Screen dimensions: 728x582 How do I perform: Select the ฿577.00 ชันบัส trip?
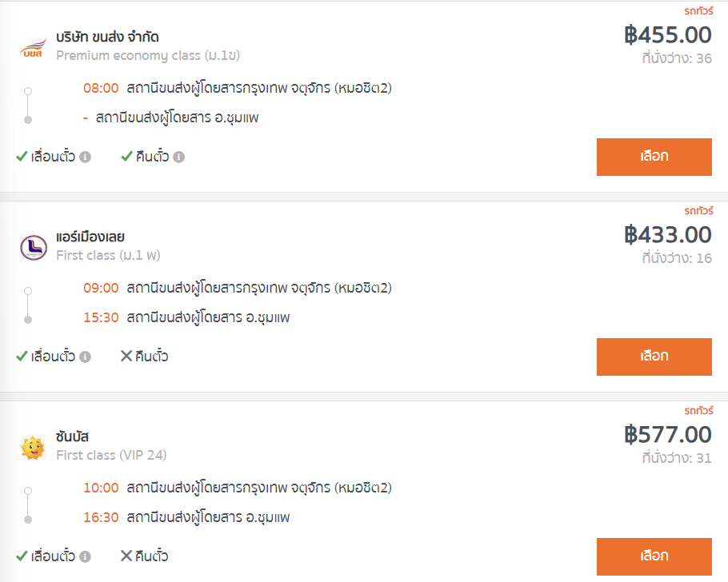point(654,556)
